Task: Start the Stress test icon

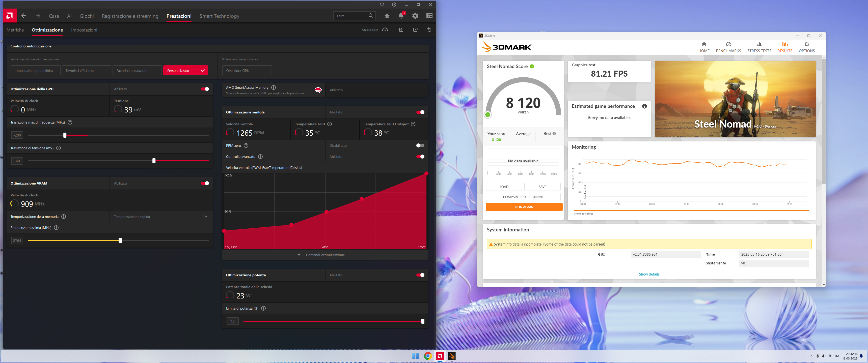Action: click(x=385, y=30)
